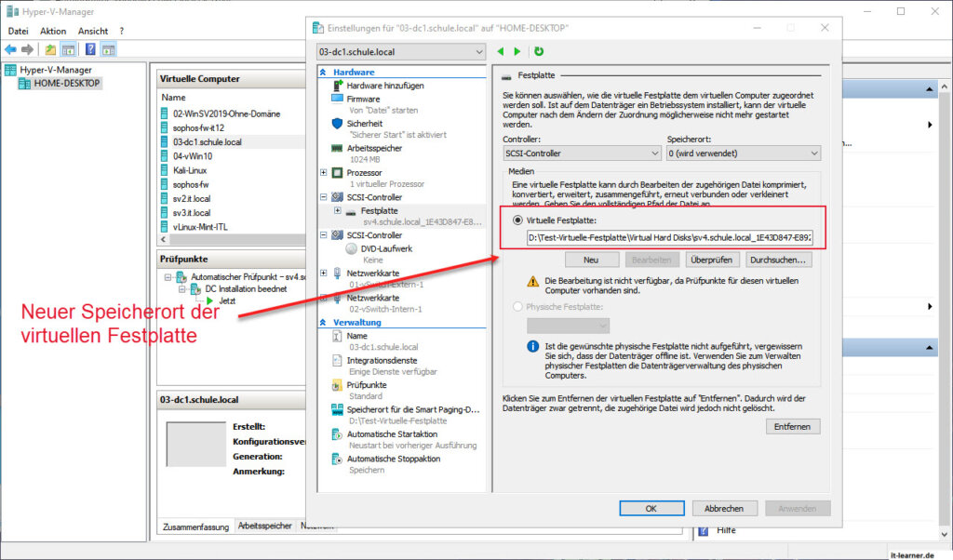Click the HOME-DESKTOP server node
This screenshot has width=953, height=560.
pos(66,83)
